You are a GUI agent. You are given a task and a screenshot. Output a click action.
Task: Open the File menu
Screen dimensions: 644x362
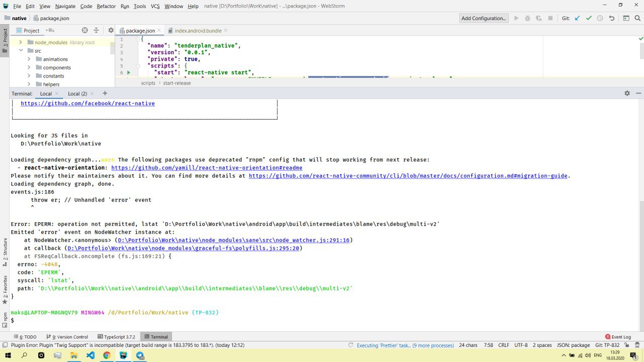(17, 6)
